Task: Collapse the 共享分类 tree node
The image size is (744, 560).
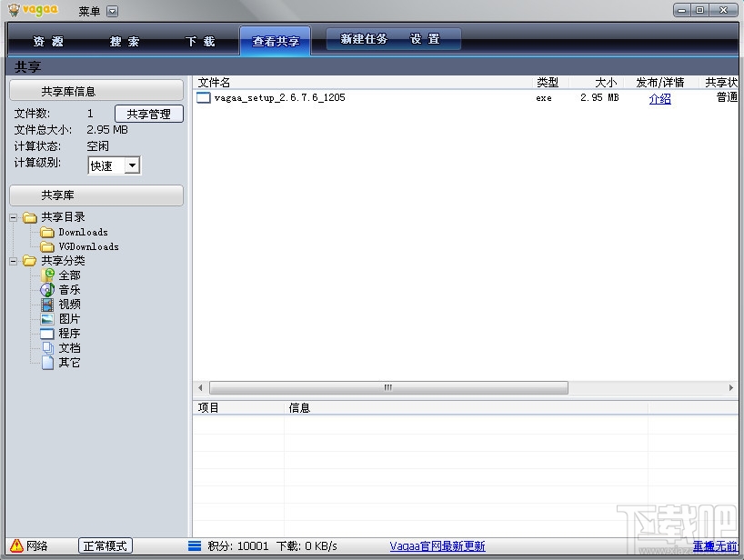Action: [14, 261]
